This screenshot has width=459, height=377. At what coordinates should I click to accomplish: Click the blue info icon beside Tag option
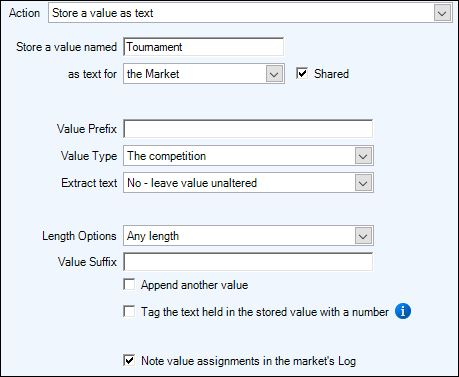tap(403, 311)
